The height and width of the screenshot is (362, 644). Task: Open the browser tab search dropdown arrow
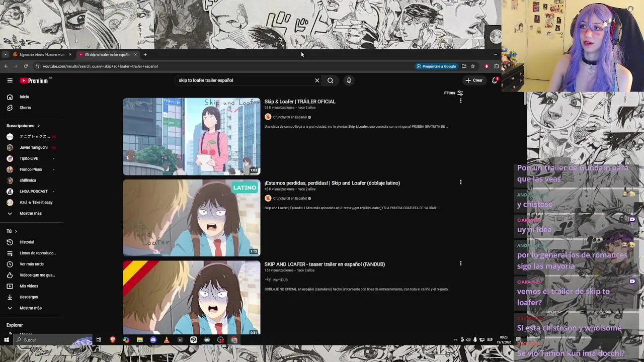[x=5, y=54]
